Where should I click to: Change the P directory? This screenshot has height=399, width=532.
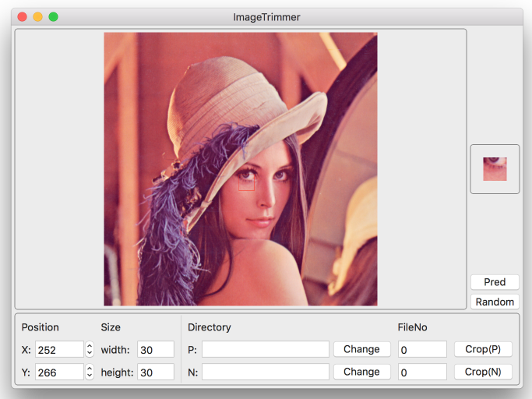point(361,349)
